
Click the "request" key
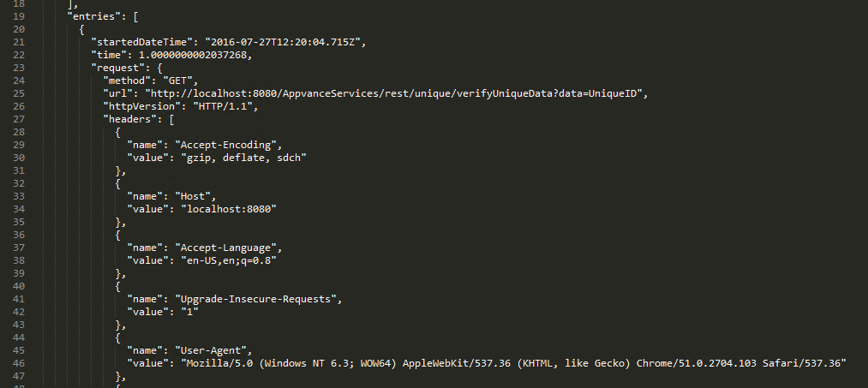click(x=118, y=67)
